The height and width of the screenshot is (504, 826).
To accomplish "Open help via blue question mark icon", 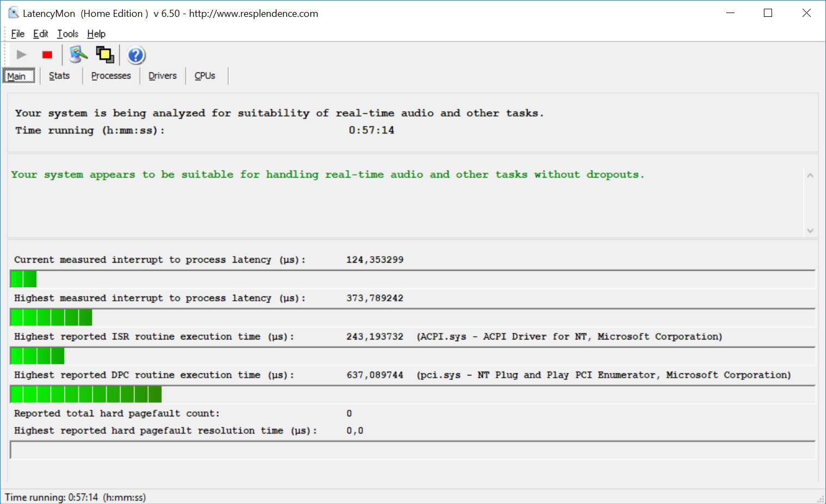I will click(136, 55).
